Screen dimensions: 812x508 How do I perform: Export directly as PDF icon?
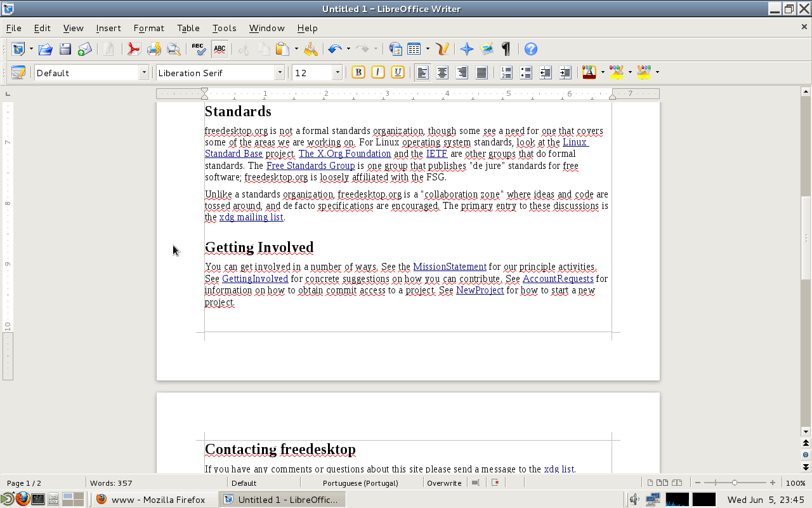[x=133, y=49]
